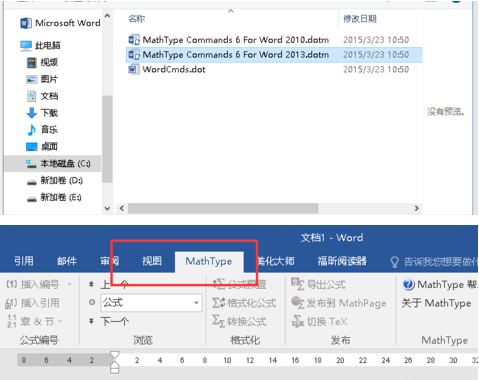Click the navigation pane vertical scrollbar thumb
Viewport: 479px width, 380px height.
[x=107, y=139]
